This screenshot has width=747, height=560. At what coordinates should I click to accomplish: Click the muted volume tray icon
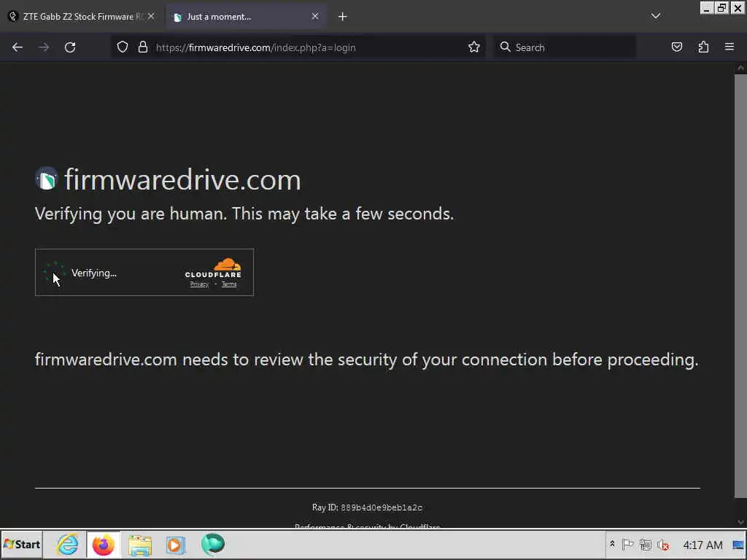point(663,544)
